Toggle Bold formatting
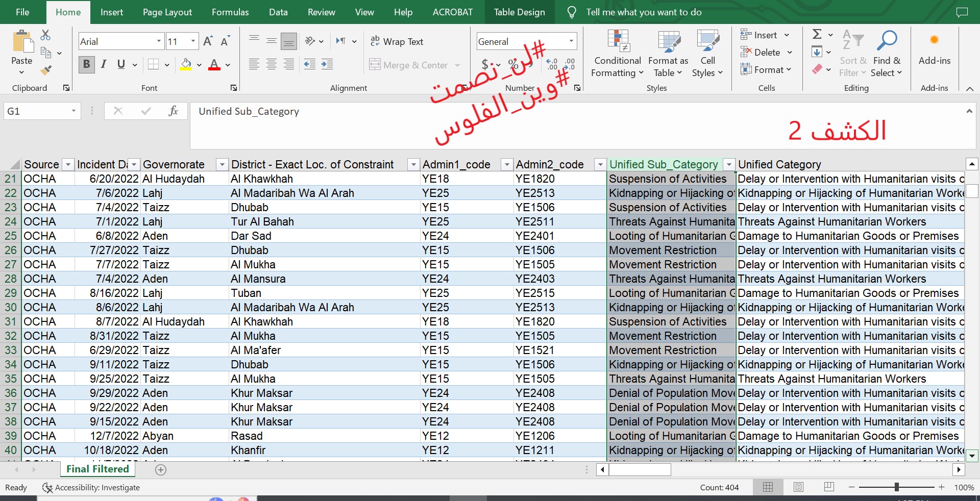This screenshot has width=980, height=501. 86,64
